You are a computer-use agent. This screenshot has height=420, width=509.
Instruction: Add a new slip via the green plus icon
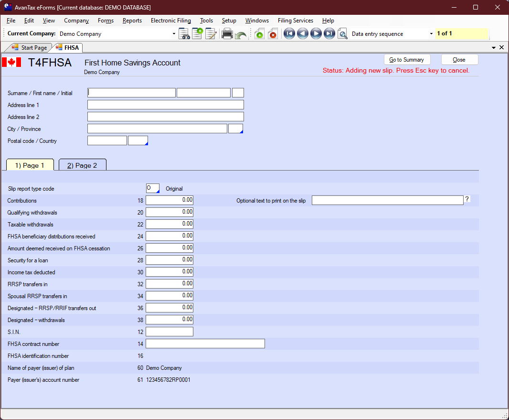259,33
